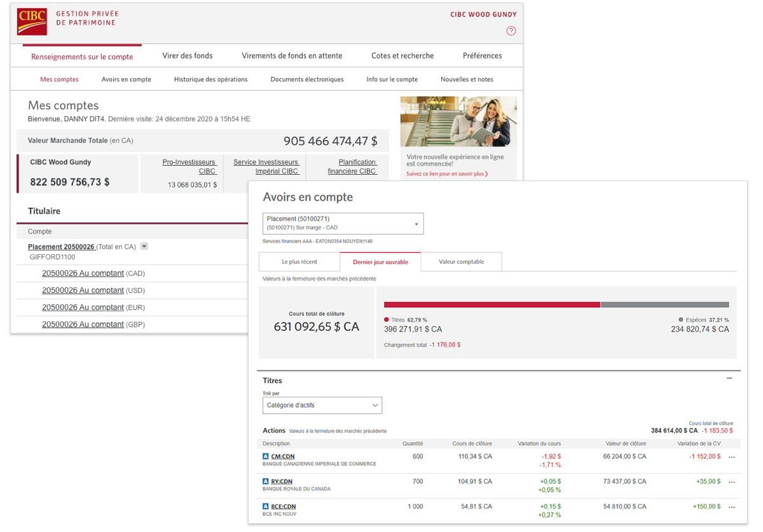Switch to Le plus récent tab
This screenshot has width=763, height=532.
point(299,262)
